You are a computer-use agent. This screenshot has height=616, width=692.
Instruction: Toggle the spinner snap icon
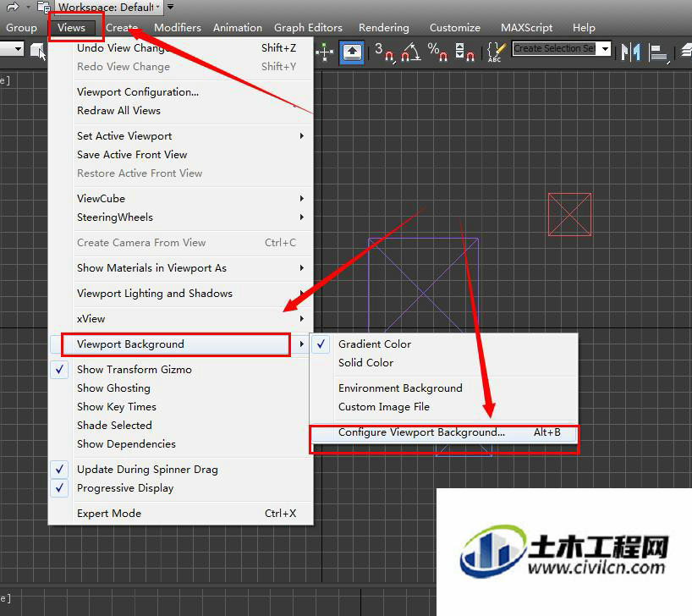(x=464, y=52)
